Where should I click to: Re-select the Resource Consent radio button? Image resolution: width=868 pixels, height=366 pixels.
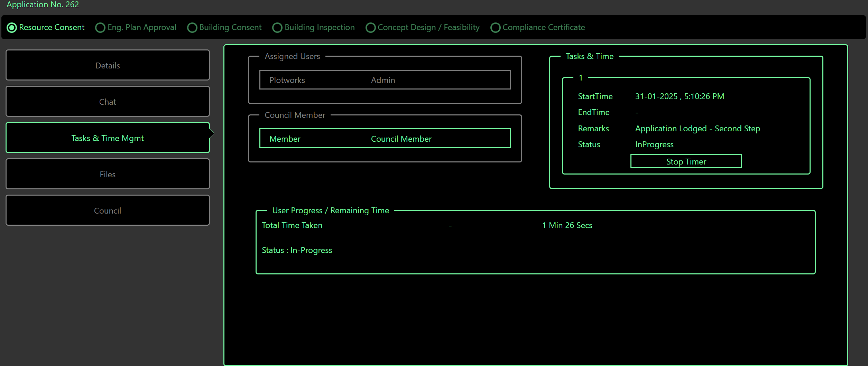pos(12,27)
